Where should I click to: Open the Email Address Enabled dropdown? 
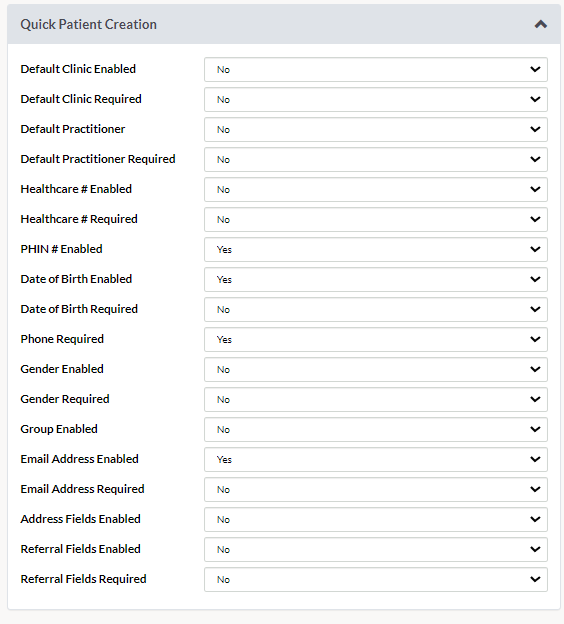(x=376, y=459)
